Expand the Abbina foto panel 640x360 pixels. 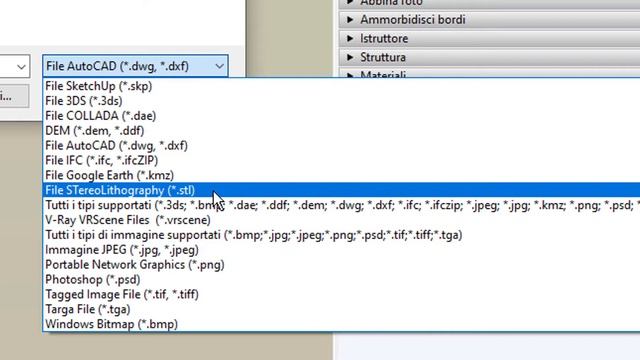pos(489,4)
